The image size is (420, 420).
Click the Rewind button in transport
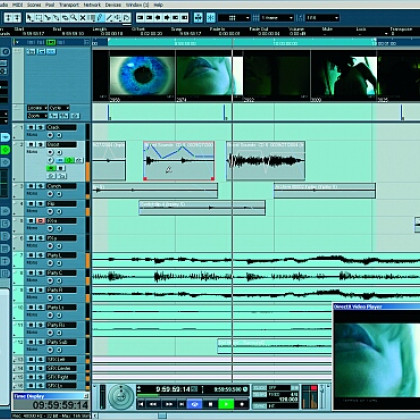(x=154, y=404)
